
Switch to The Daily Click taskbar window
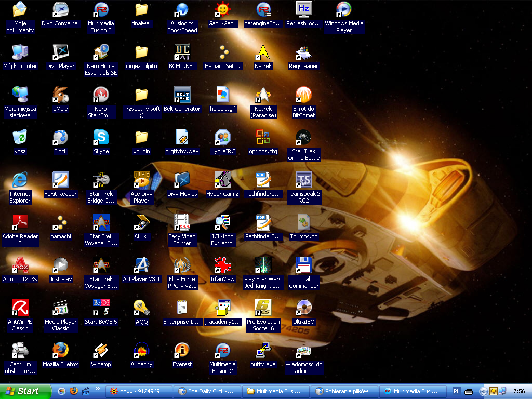point(207,391)
